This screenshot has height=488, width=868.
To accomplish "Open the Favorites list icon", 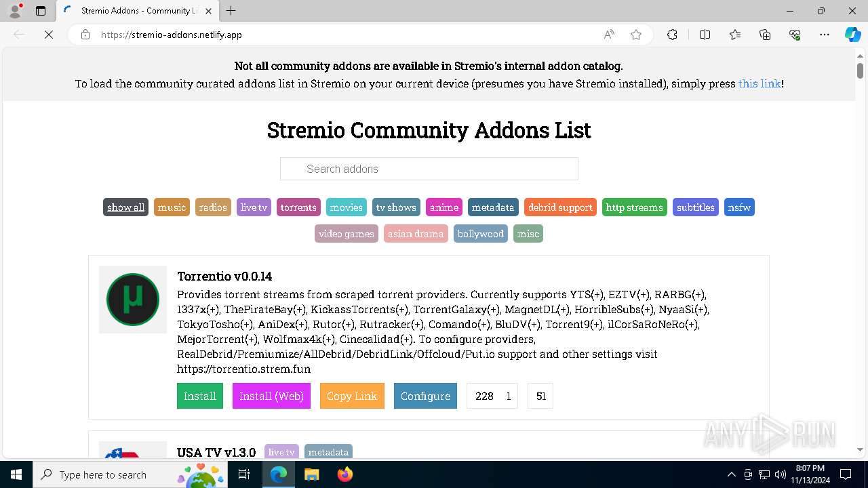I will pos(735,35).
